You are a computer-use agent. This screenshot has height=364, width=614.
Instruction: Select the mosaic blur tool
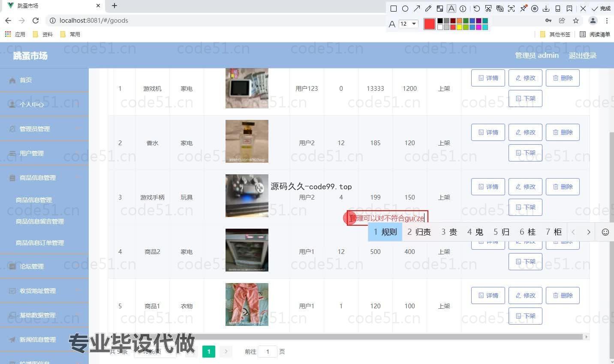point(440,9)
